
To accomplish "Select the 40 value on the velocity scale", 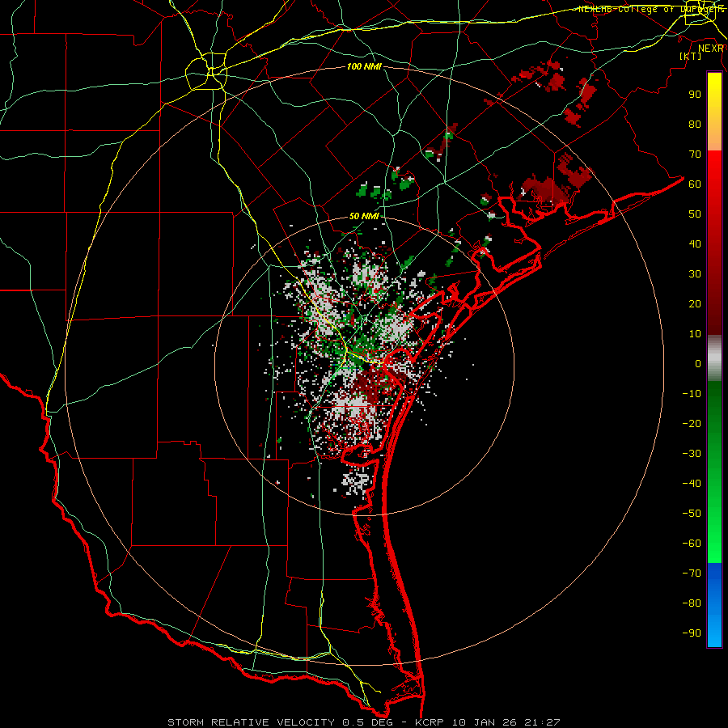I will point(695,243).
